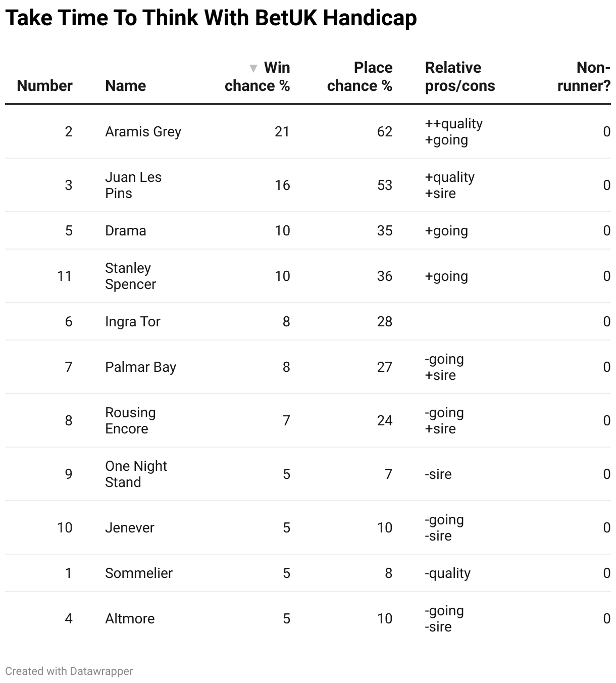This screenshot has height=683, width=616.
Task: Click the ++quality +going cell for Aramis Grey
Action: point(454,132)
